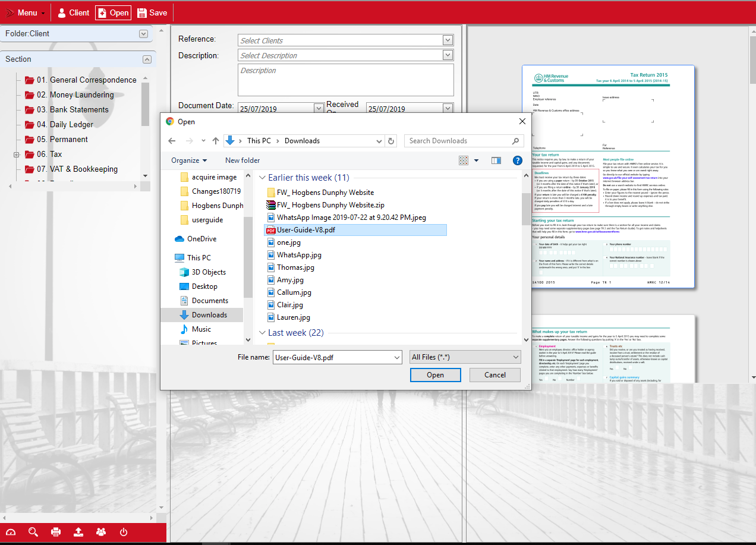Collapse the Last week group

(x=263, y=333)
